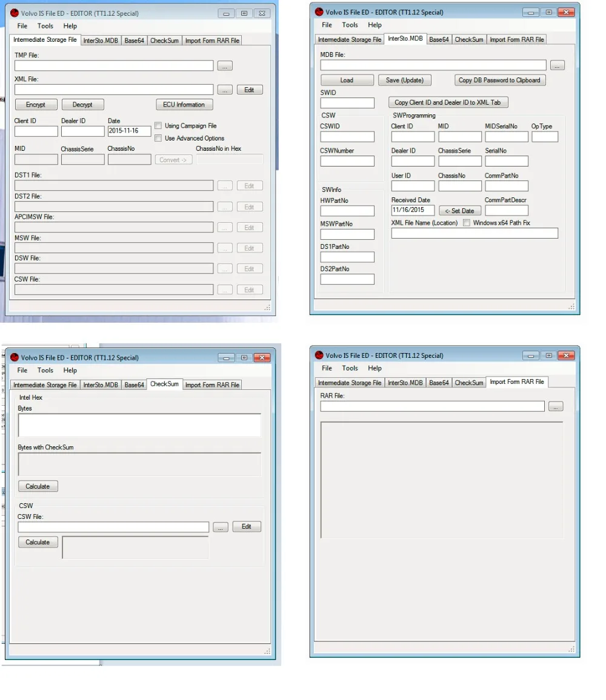Screen dimensions: 606x700
Task: Focus the CSWID input field
Action: coord(347,137)
